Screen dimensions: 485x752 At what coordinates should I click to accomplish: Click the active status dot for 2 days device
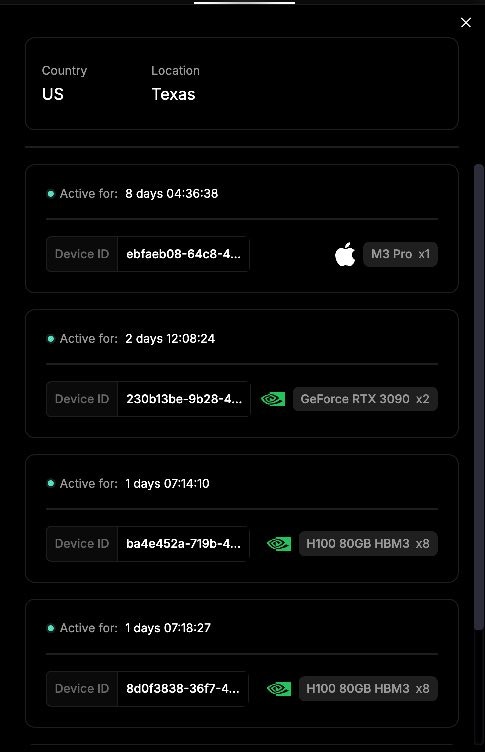pos(50,339)
